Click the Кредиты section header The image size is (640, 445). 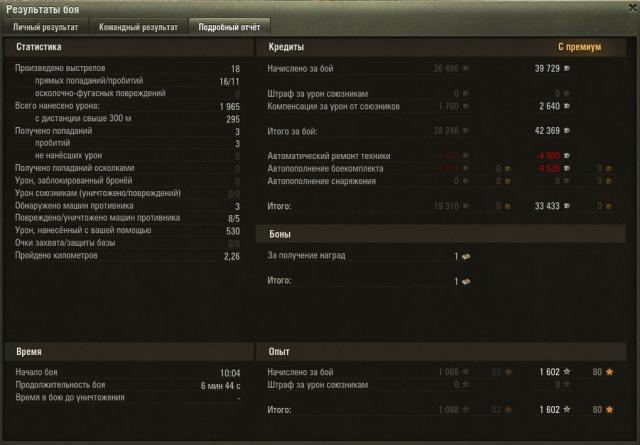[286, 47]
